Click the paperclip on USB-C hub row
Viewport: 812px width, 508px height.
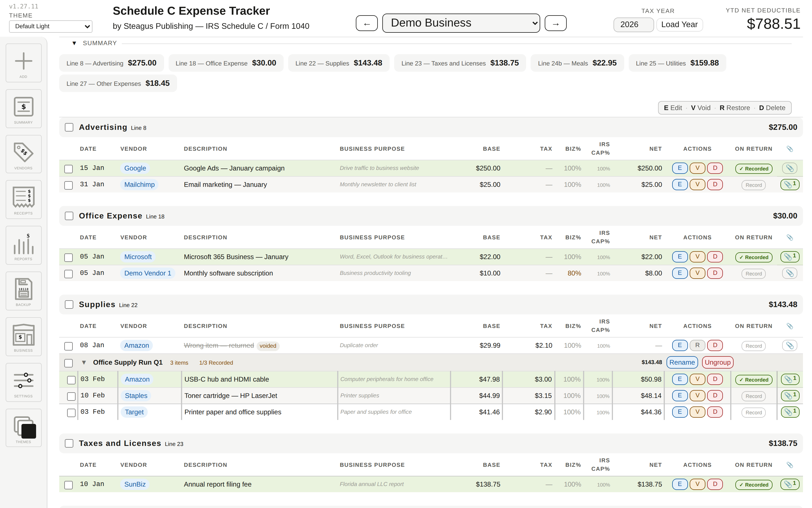[x=790, y=379]
